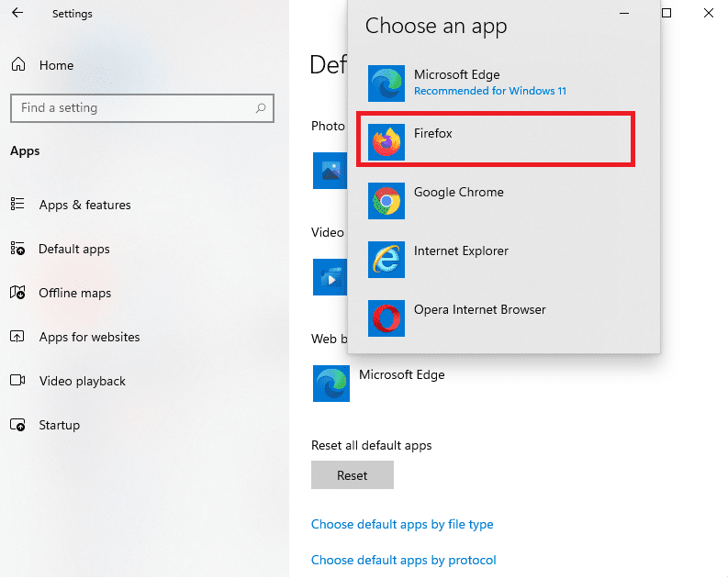Click the Video playback camera icon

point(17,381)
